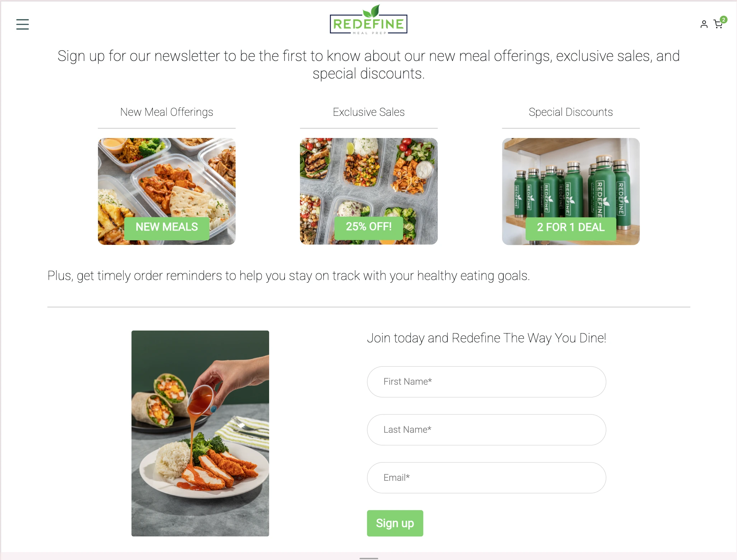Select the Exclusive Sales heading
Image resolution: width=737 pixels, height=560 pixels.
pos(369,112)
